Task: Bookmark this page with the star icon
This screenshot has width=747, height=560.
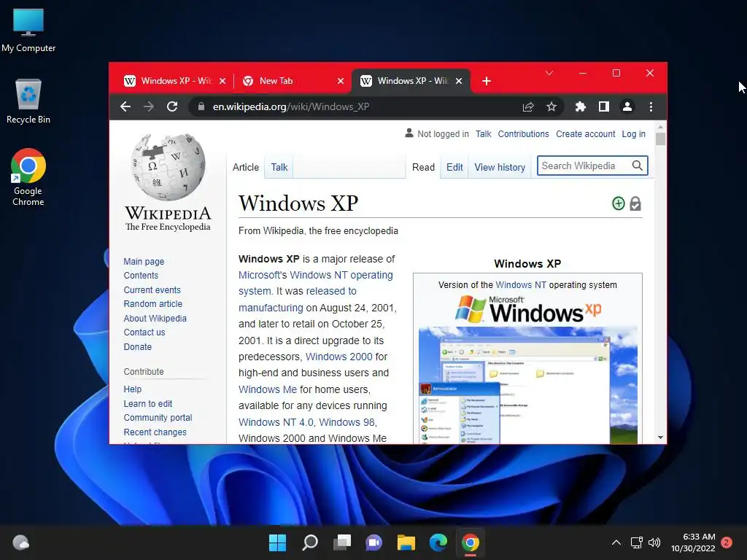Action: [551, 106]
